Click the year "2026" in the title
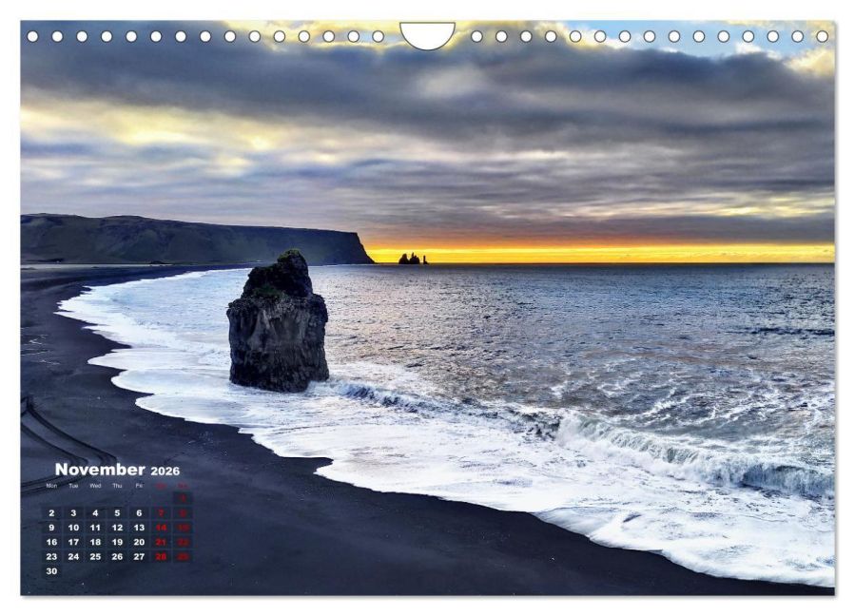The image size is (855, 616). click(x=165, y=471)
